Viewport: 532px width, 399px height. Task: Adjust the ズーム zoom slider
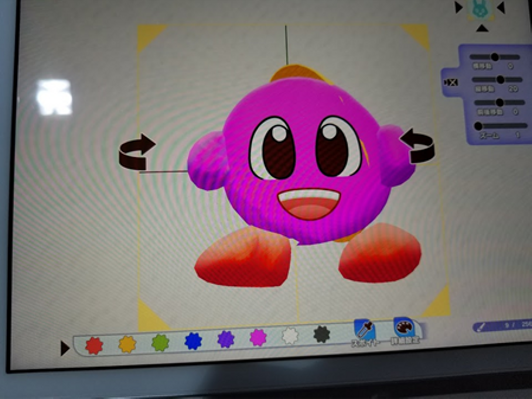501,126
